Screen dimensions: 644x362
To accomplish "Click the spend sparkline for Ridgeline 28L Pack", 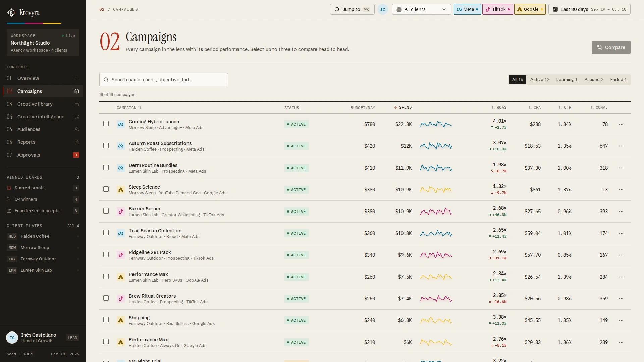I will [x=436, y=255].
